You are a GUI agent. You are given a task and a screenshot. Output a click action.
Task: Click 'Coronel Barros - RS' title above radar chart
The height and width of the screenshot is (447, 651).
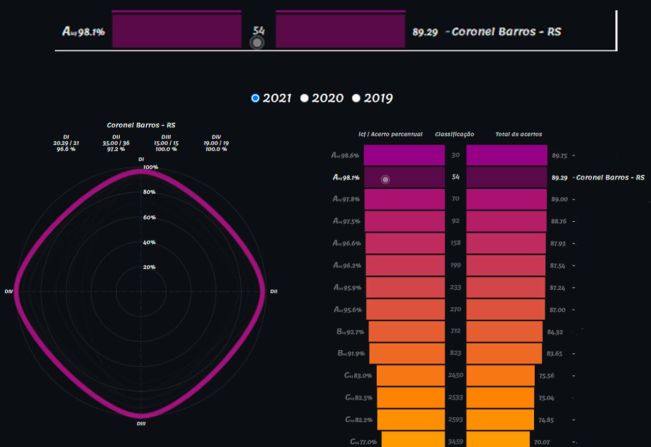tap(141, 125)
